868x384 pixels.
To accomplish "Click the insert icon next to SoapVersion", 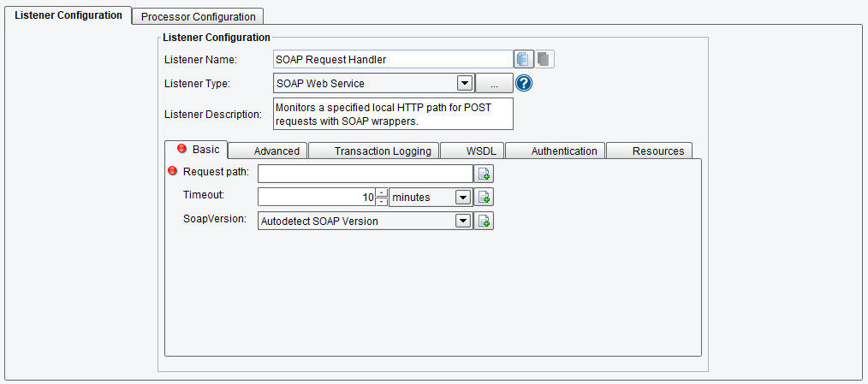I will point(485,221).
